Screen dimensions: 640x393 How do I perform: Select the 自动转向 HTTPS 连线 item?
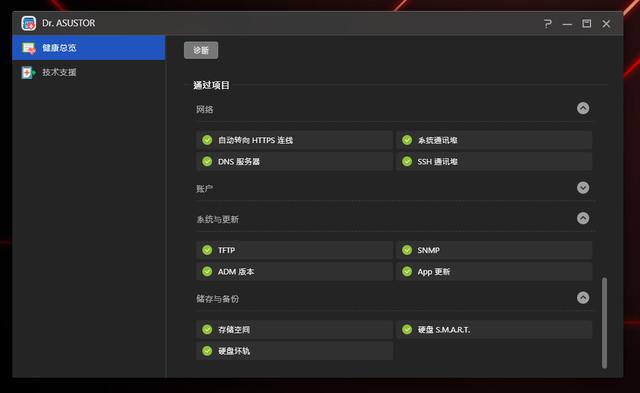[x=295, y=140]
